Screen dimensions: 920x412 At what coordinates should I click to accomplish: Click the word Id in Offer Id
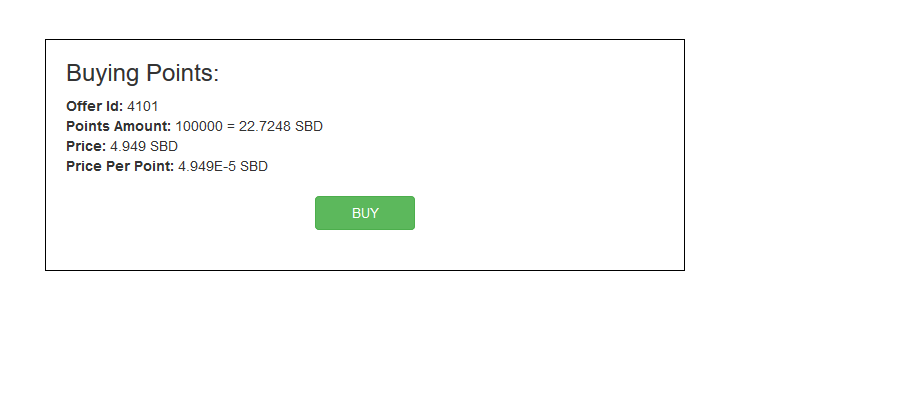[115, 106]
